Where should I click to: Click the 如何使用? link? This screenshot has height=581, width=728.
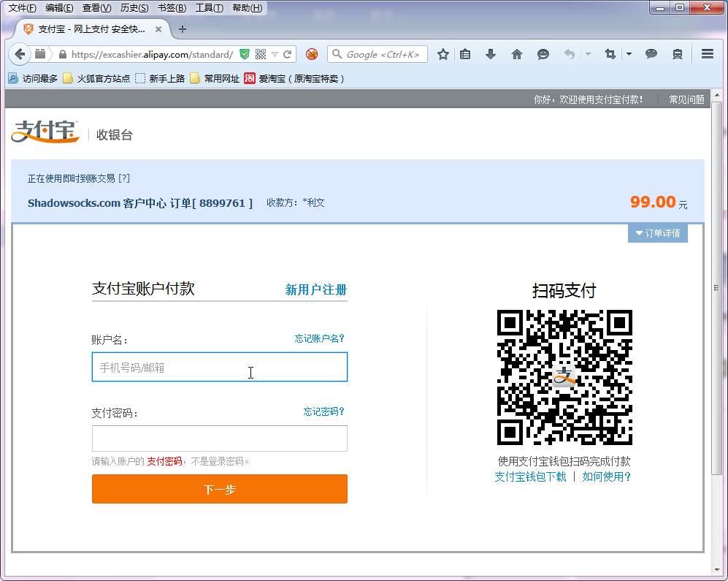click(606, 477)
